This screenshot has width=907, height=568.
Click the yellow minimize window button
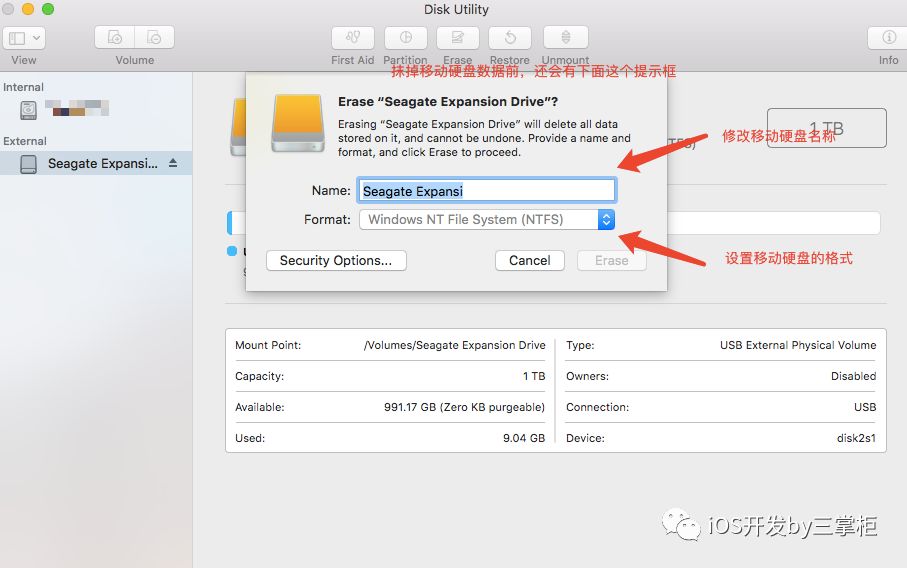click(28, 9)
